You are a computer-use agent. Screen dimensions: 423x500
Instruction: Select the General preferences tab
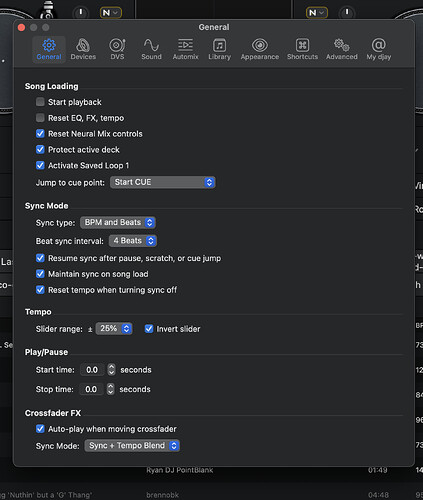tap(49, 49)
